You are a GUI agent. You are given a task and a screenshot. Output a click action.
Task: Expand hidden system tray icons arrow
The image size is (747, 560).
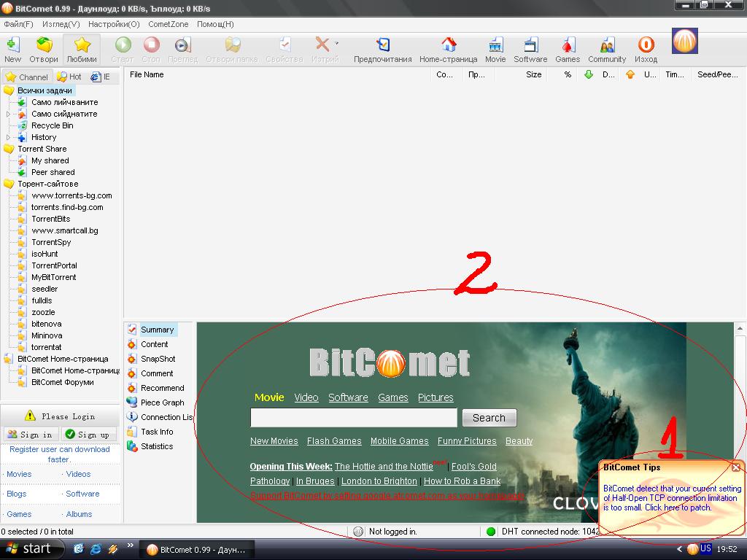[679, 549]
